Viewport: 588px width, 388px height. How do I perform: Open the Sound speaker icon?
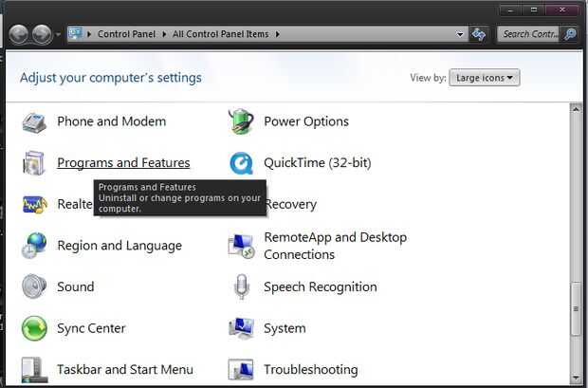pos(34,286)
